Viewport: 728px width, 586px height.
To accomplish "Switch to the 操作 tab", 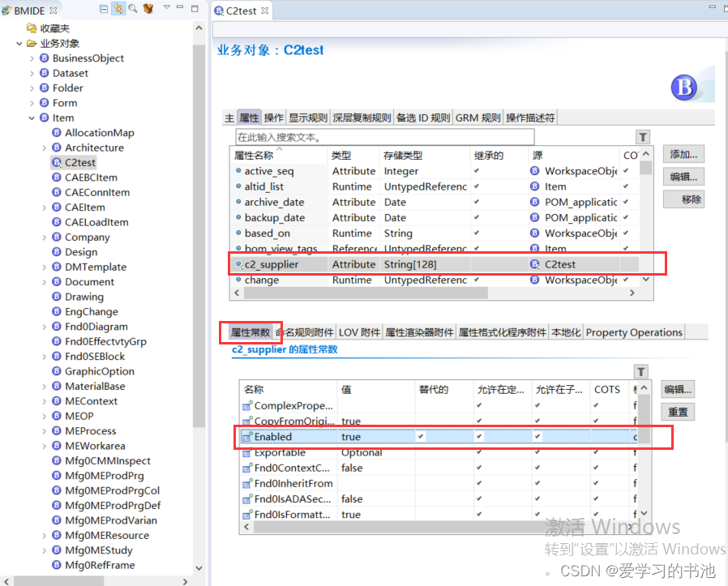I will [x=272, y=117].
